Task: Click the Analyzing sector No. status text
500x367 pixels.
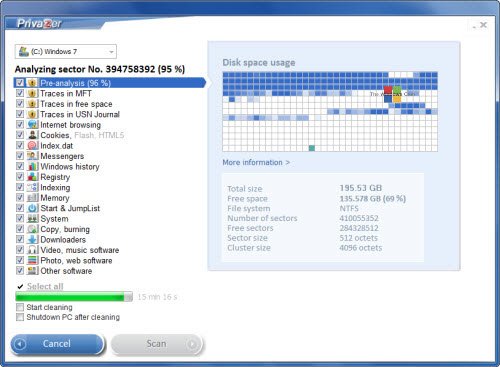Action: [100, 69]
